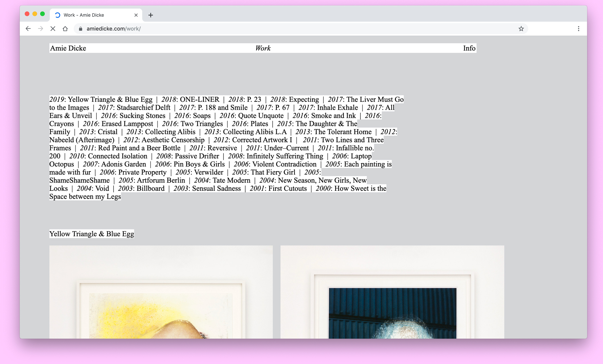Open the Cristal work link

(x=108, y=132)
